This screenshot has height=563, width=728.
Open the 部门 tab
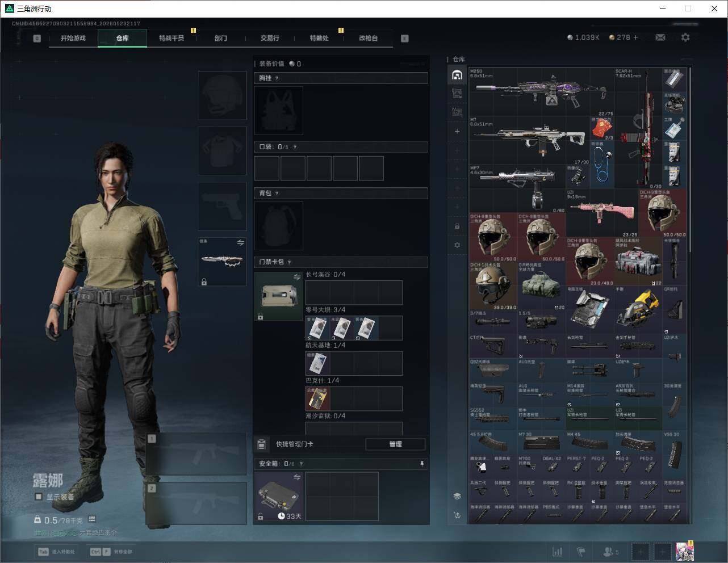pos(221,38)
